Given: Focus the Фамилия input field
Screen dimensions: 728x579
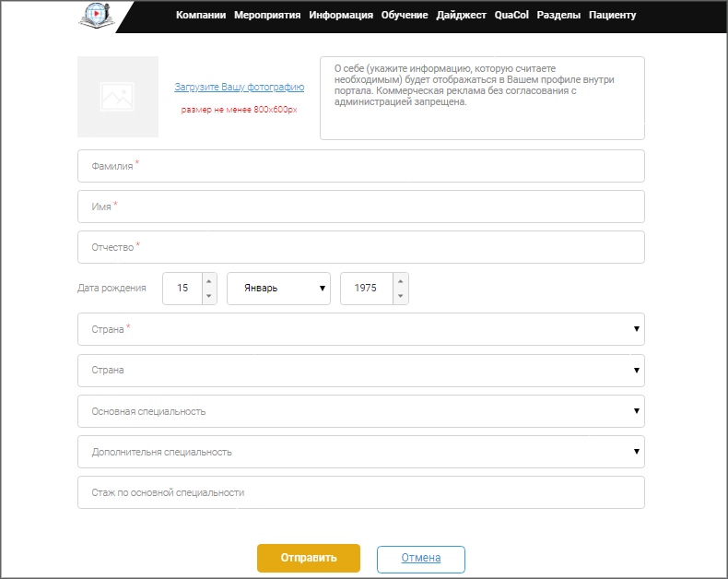Looking at the screenshot, I should pyautogui.click(x=360, y=166).
